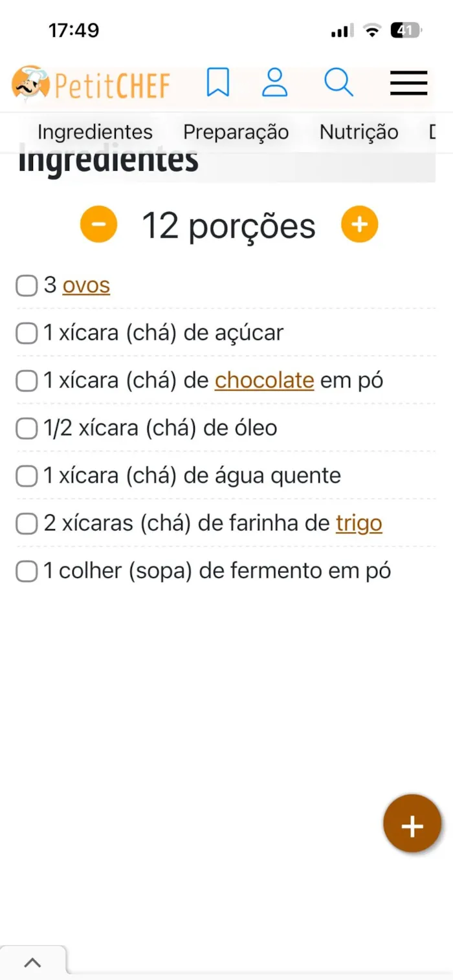Open the chocolate ingredient link
453x980 pixels.
pyautogui.click(x=264, y=380)
